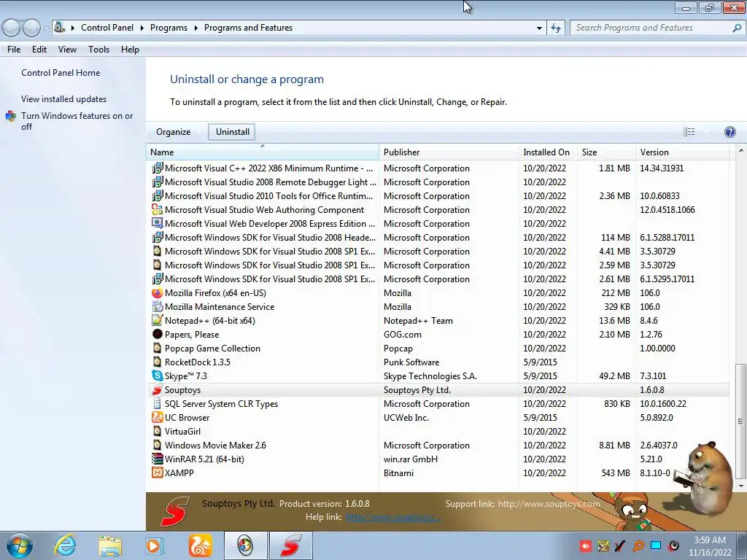The height and width of the screenshot is (560, 747).
Task: Sort by Size column header
Action: (x=606, y=152)
